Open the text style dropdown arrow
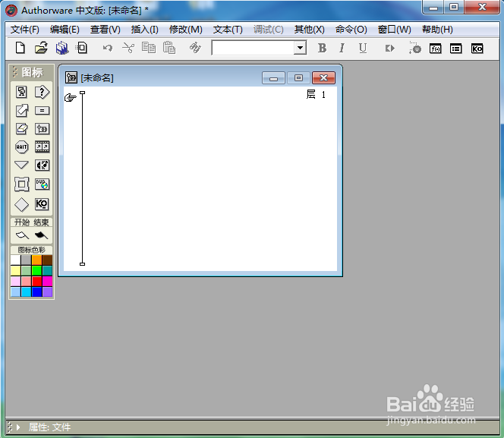Image resolution: width=504 pixels, height=438 pixels. [300, 48]
